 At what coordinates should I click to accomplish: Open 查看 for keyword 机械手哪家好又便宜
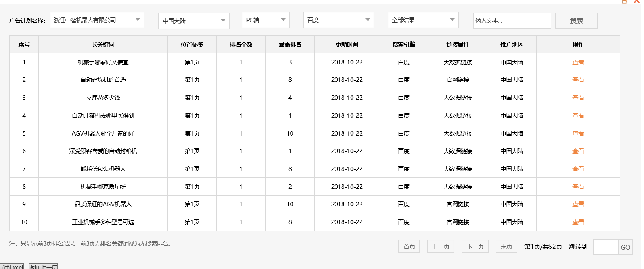578,62
